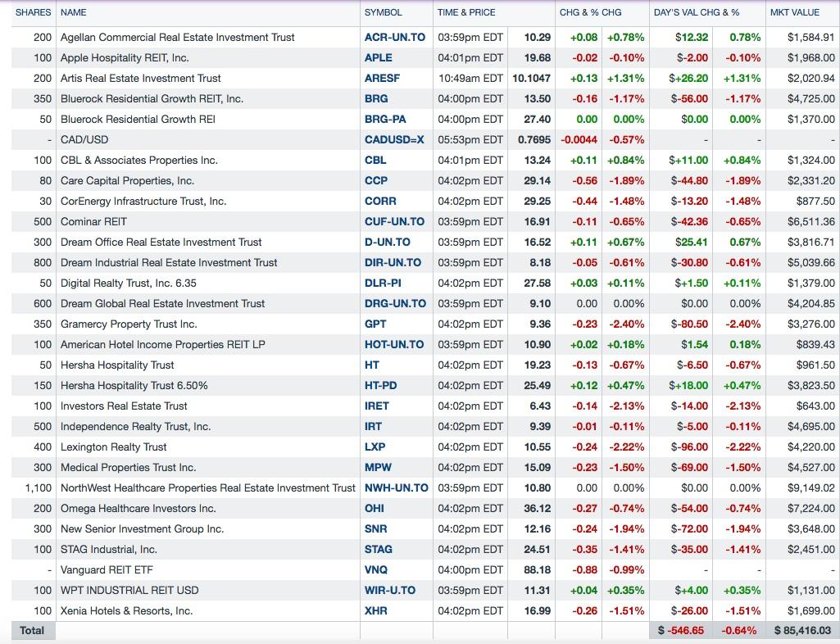Open the APLE ticker link
The width and height of the screenshot is (840, 644).
coord(379,58)
